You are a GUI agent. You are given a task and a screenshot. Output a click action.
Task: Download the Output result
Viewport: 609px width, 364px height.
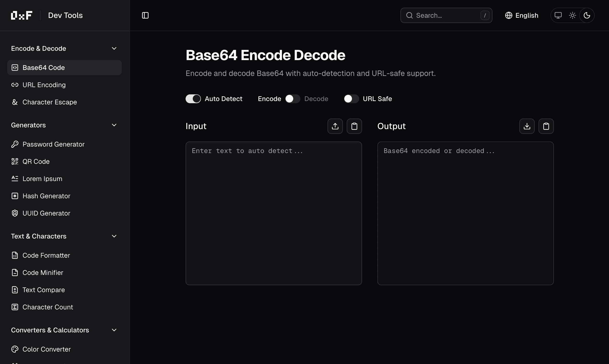click(x=527, y=126)
